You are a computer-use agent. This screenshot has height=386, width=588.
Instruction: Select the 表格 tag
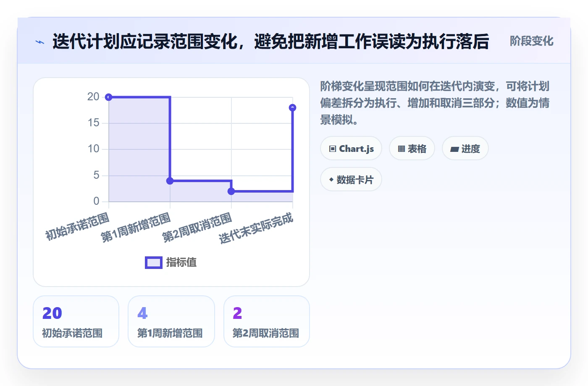(412, 149)
